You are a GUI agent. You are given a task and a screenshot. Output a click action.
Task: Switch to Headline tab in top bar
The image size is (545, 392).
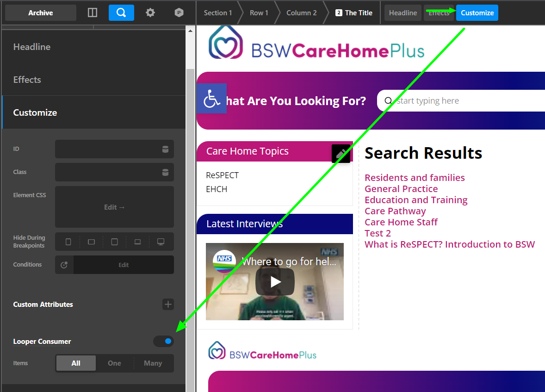tap(403, 13)
